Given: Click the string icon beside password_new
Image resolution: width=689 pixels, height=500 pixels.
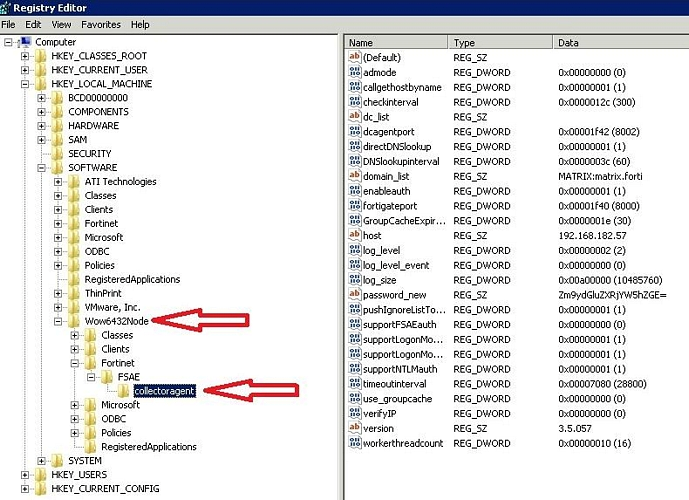Looking at the screenshot, I should click(354, 295).
